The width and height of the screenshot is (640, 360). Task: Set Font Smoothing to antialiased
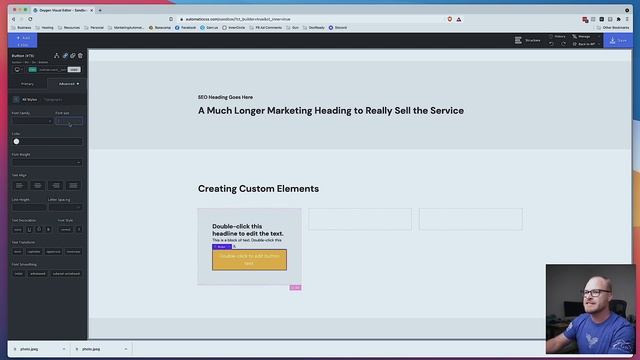pyautogui.click(x=38, y=274)
